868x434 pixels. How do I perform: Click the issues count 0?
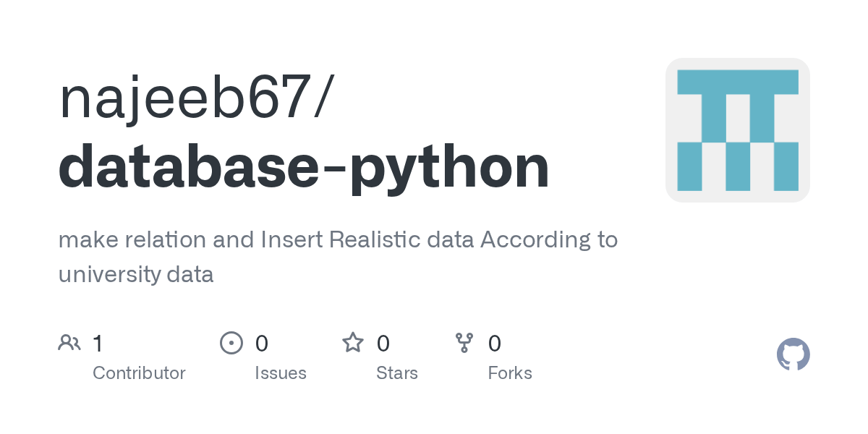pos(262,343)
